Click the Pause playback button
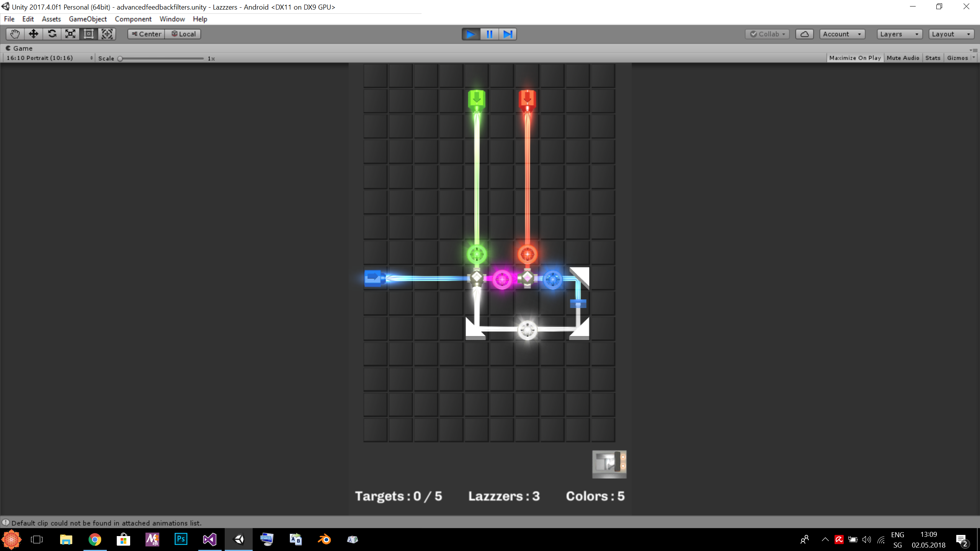Screen dimensions: 980x551 coord(489,34)
